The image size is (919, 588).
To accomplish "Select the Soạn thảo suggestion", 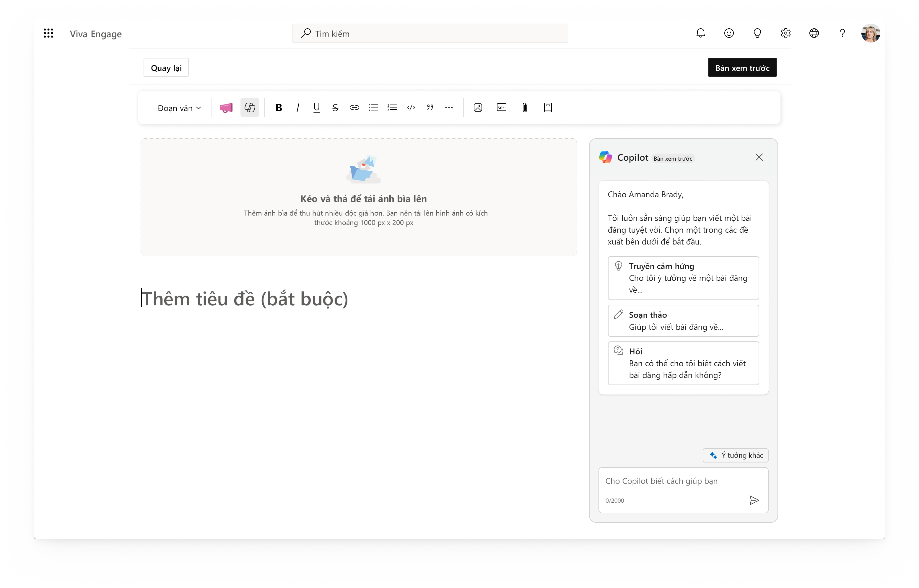I will (x=684, y=321).
